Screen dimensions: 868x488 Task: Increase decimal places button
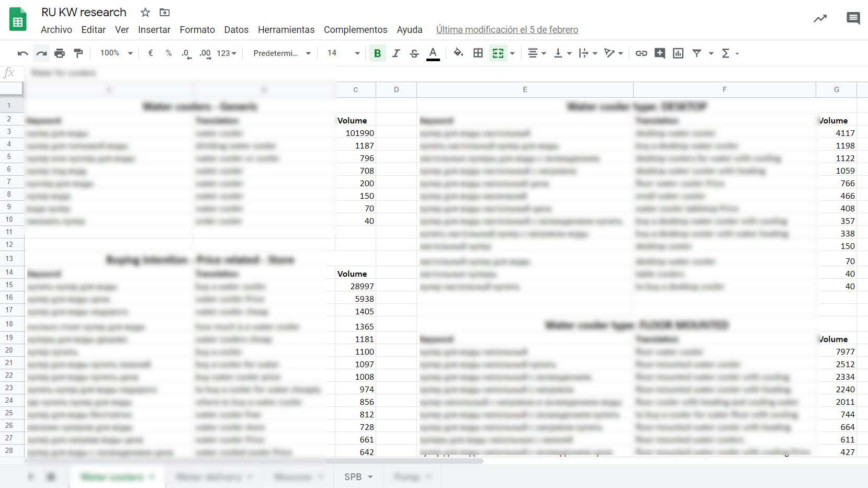pyautogui.click(x=205, y=53)
